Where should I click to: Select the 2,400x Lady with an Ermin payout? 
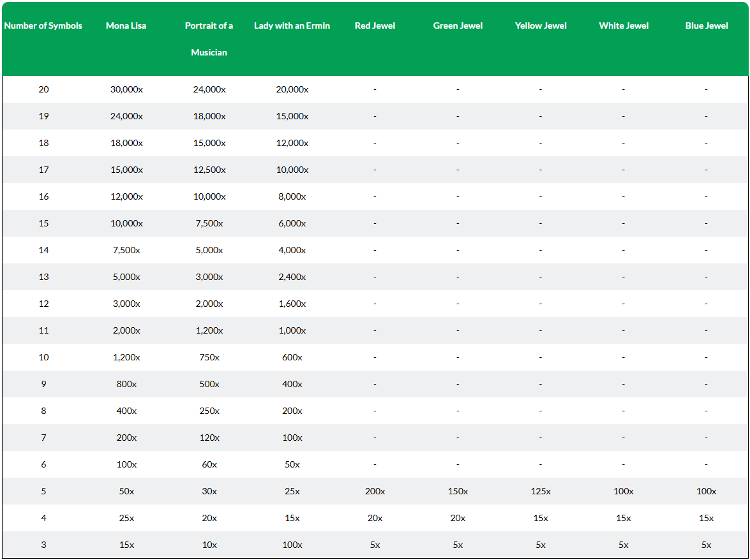(x=292, y=277)
